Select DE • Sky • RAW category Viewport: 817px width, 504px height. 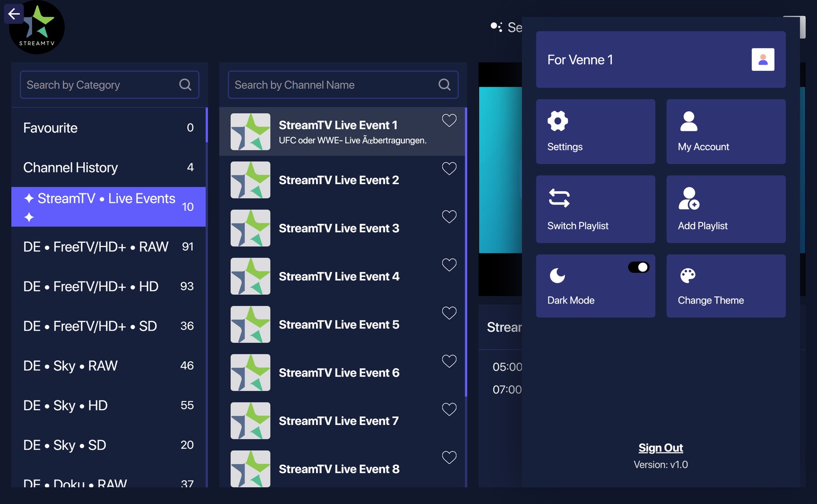pos(108,366)
